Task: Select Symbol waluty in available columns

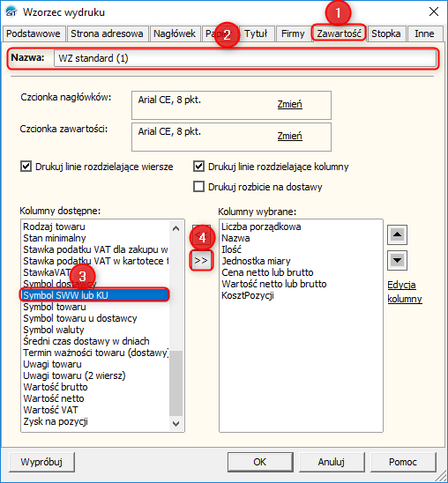Action: (x=95, y=330)
